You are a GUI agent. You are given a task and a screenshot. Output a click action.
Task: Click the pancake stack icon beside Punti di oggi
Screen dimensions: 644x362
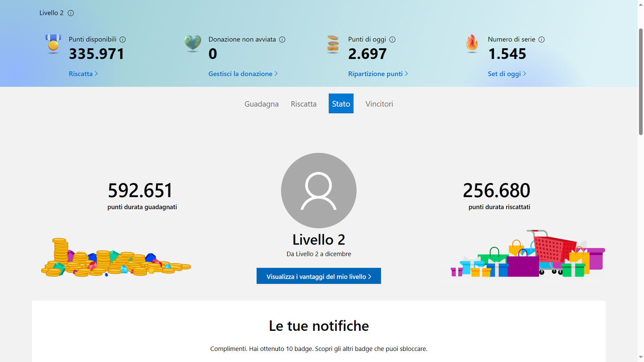tap(333, 44)
